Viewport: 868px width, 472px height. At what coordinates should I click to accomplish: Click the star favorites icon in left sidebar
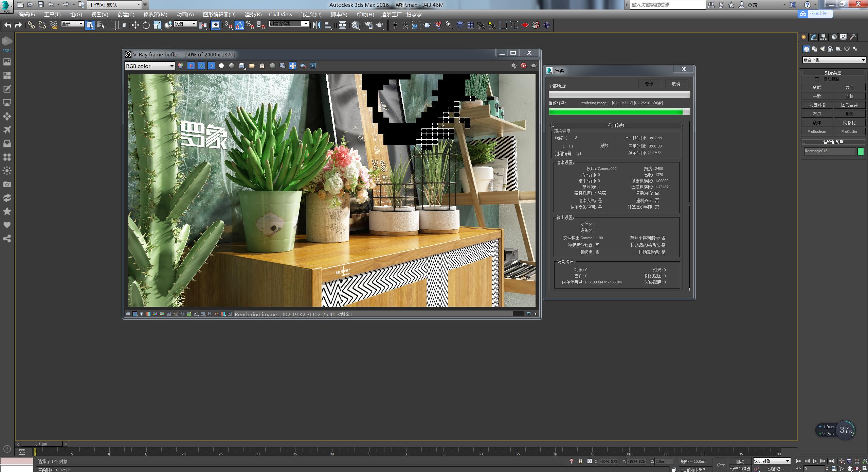7,211
